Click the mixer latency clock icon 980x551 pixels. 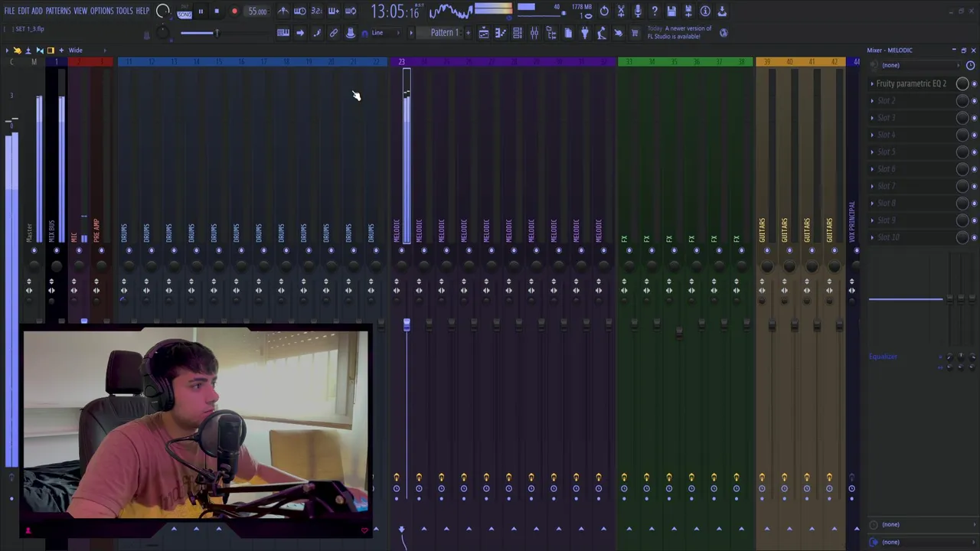(970, 65)
